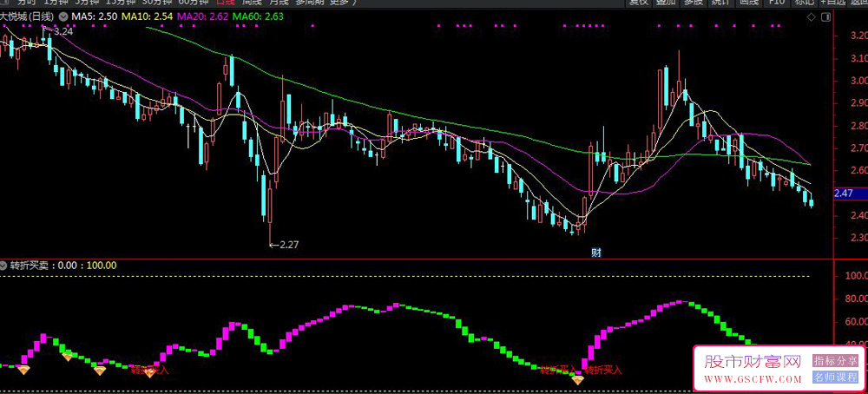Switch to the 周线 period tab

253,3
